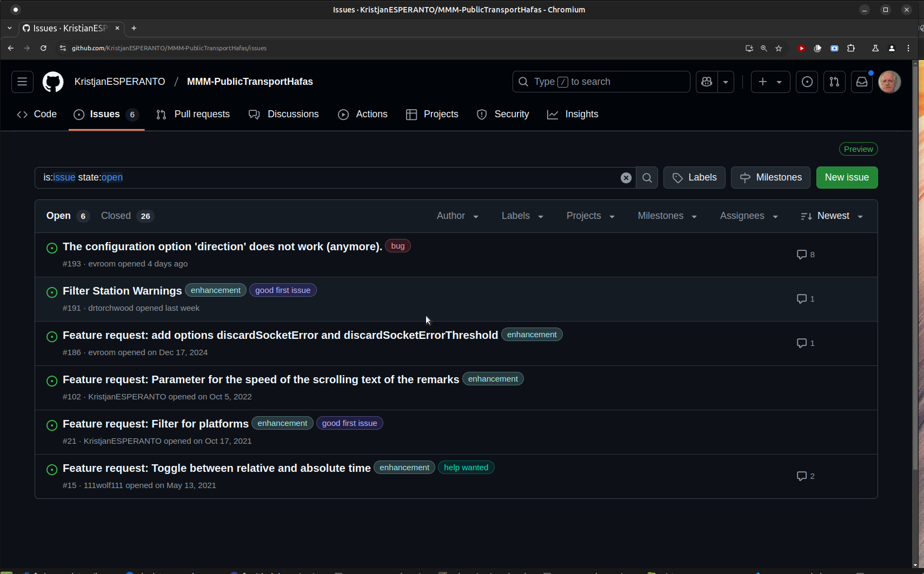Open scrolling text speed feature request

(x=261, y=379)
